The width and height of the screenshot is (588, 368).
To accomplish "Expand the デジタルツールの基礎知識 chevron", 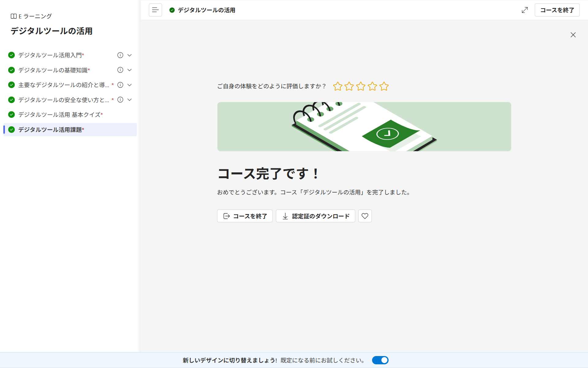I will click(x=130, y=70).
